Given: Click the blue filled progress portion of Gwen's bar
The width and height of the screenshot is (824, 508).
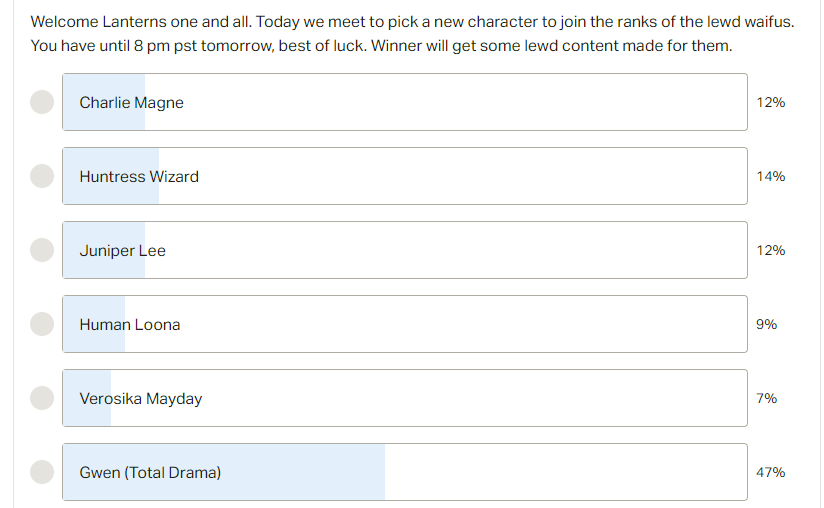Looking at the screenshot, I should pyautogui.click(x=224, y=472).
